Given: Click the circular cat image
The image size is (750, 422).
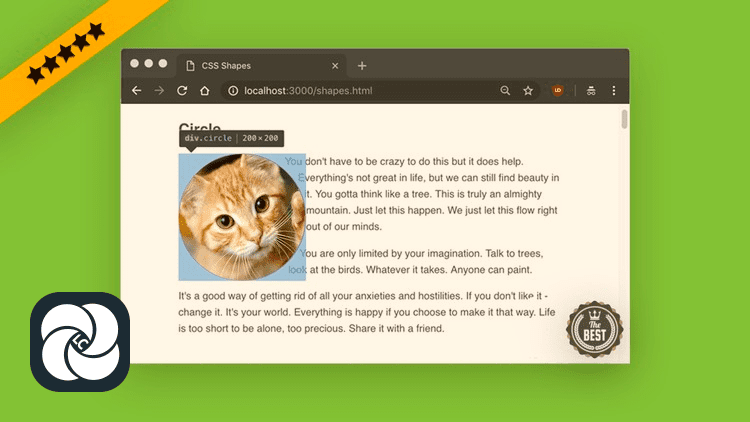Looking at the screenshot, I should [242, 217].
